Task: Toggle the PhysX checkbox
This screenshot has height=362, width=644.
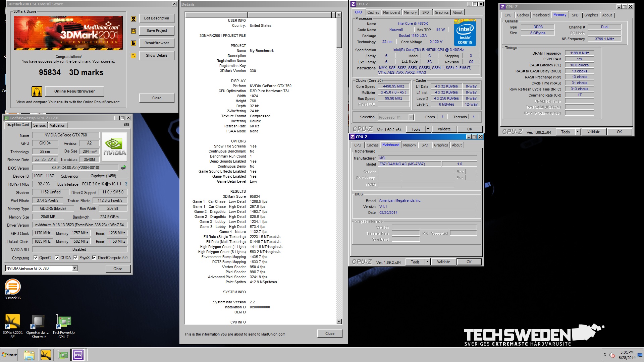Action: (75, 258)
